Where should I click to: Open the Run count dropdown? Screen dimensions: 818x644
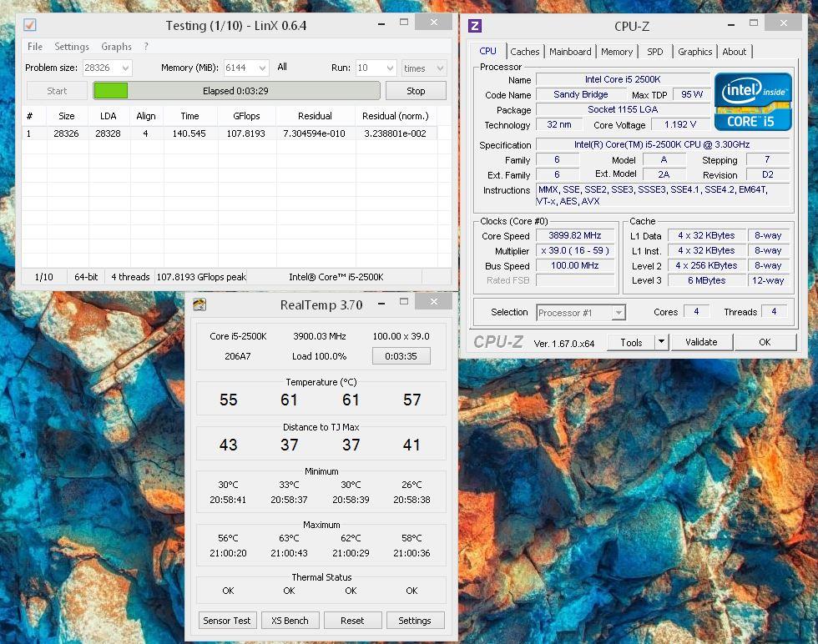(390, 68)
